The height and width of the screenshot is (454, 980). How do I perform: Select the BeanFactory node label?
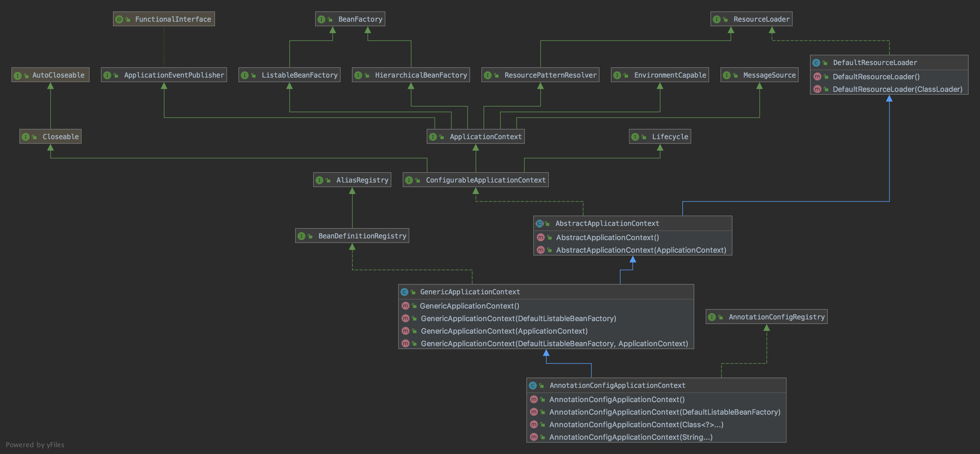(360, 19)
